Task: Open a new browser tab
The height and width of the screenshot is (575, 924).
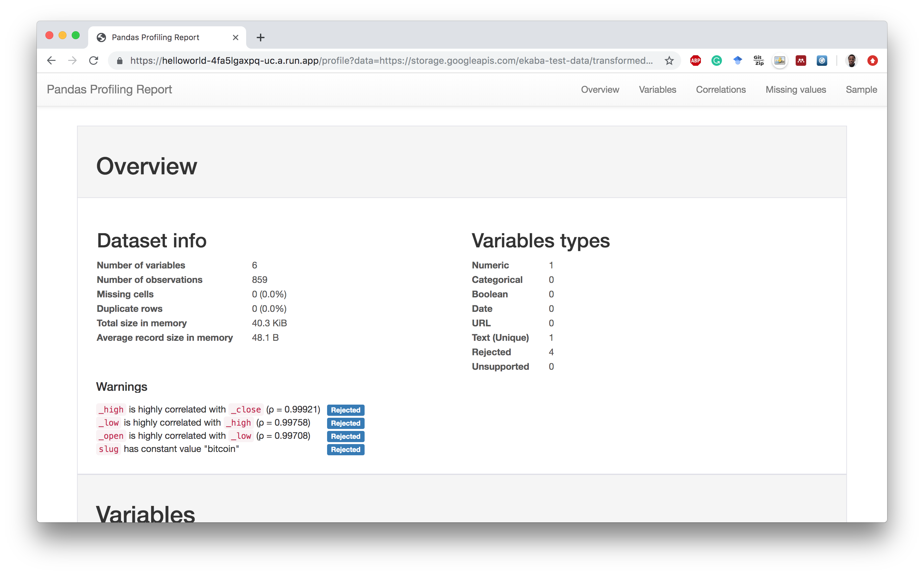Action: tap(261, 37)
